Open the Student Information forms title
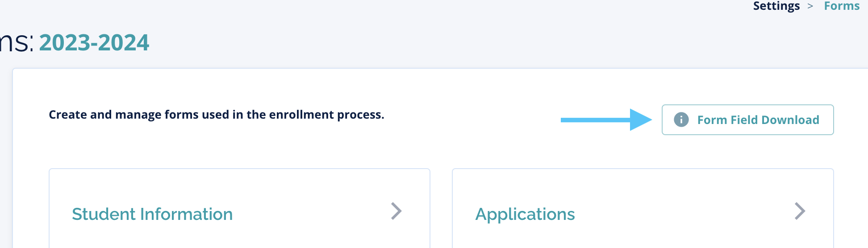868x248 pixels. click(x=152, y=214)
